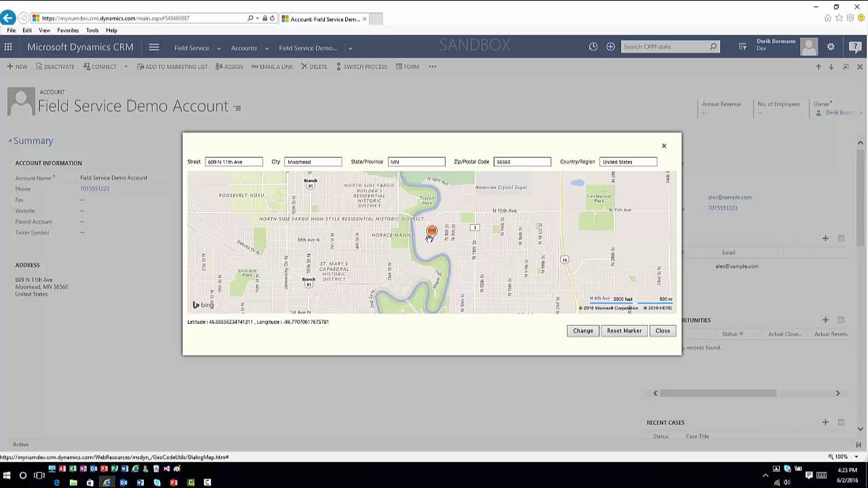Add a Recent Cases record plus icon

coord(825,422)
